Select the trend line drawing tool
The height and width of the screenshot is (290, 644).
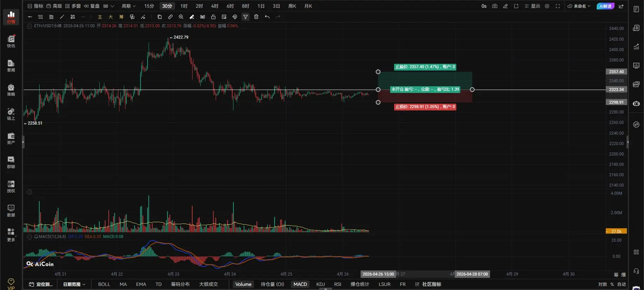[x=62, y=17]
